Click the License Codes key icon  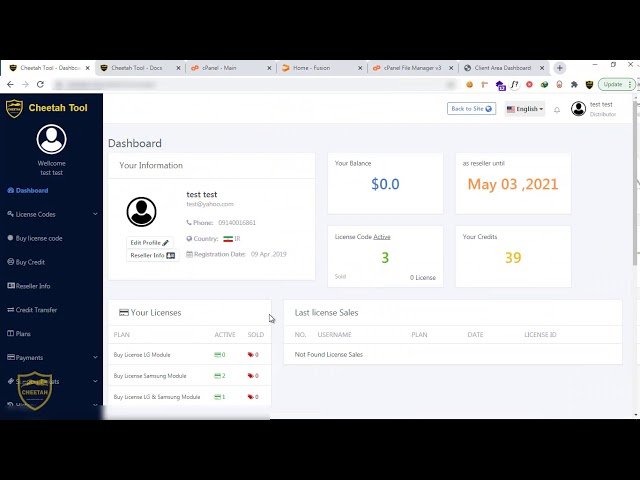11,214
